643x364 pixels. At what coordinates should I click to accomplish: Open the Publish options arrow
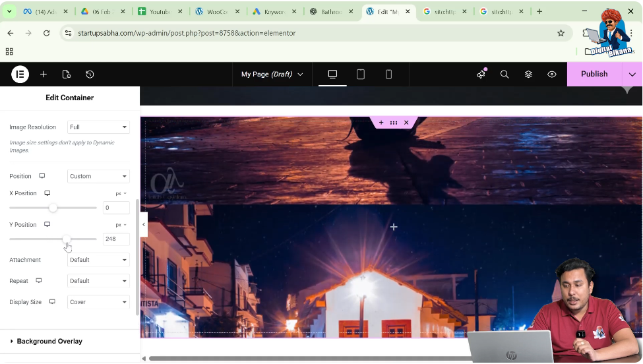[632, 75]
